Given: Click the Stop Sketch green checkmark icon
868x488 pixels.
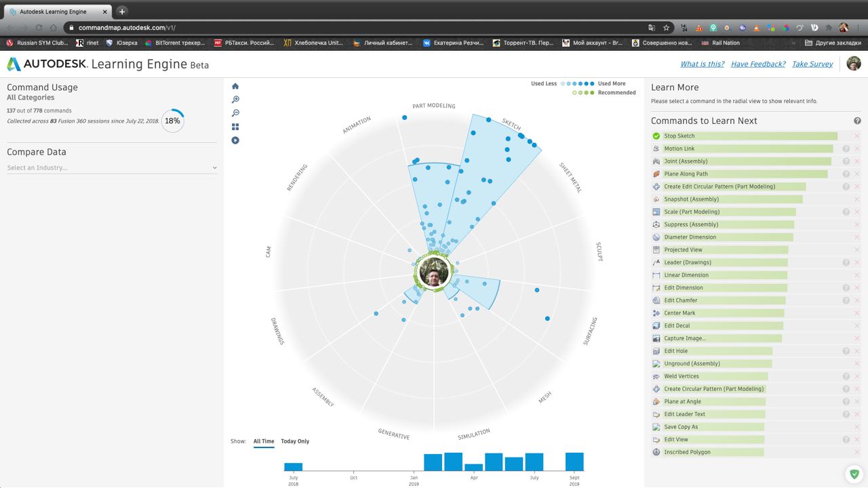Looking at the screenshot, I should click(x=656, y=136).
